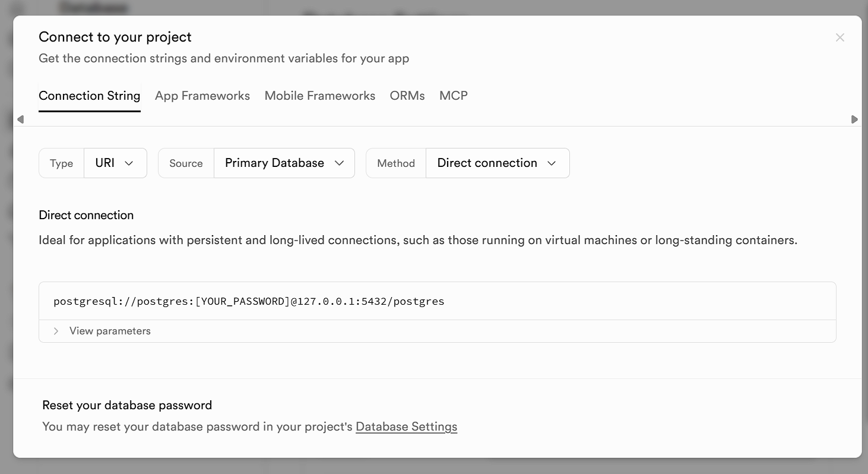
Task: Go to the ORMs tab
Action: 407,96
